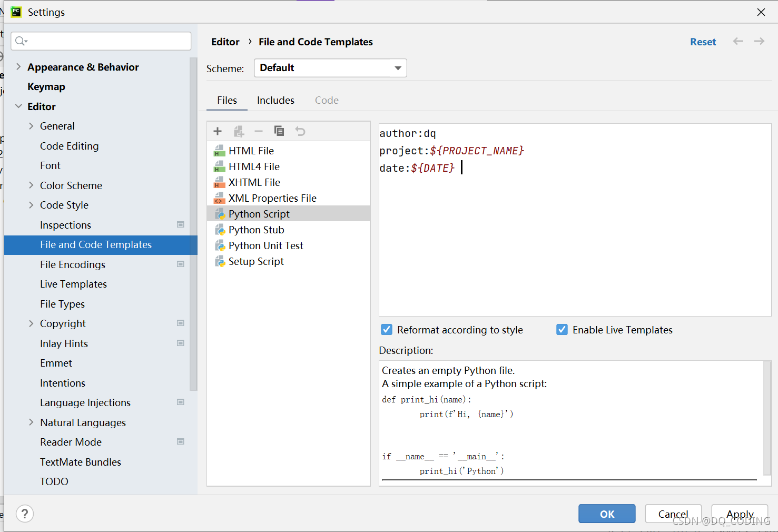Click the Python Script template icon
Image resolution: width=778 pixels, height=532 pixels.
tap(220, 214)
